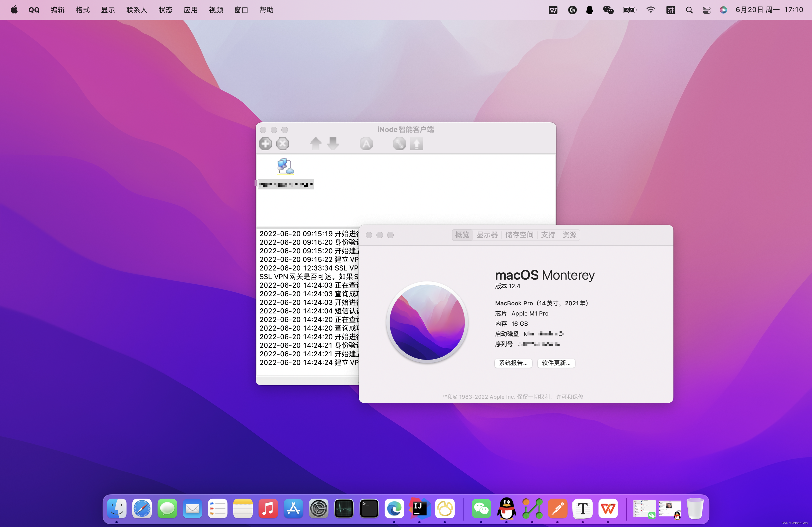
Task: Click the 软件更新... button
Action: (x=556, y=363)
